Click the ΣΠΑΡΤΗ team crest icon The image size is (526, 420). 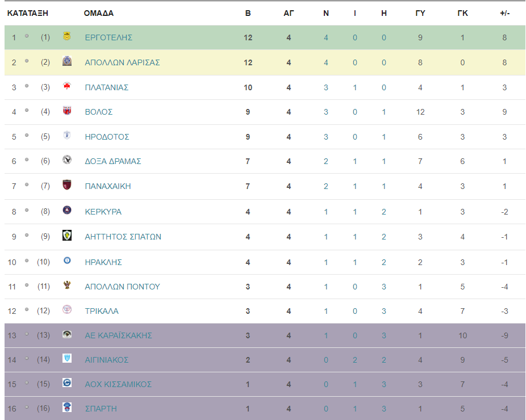click(x=67, y=407)
